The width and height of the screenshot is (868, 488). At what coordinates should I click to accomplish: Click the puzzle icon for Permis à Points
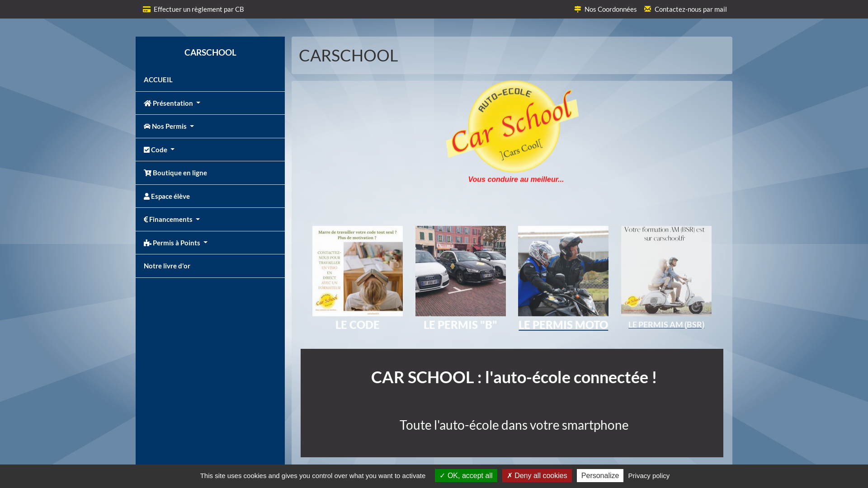coord(147,243)
